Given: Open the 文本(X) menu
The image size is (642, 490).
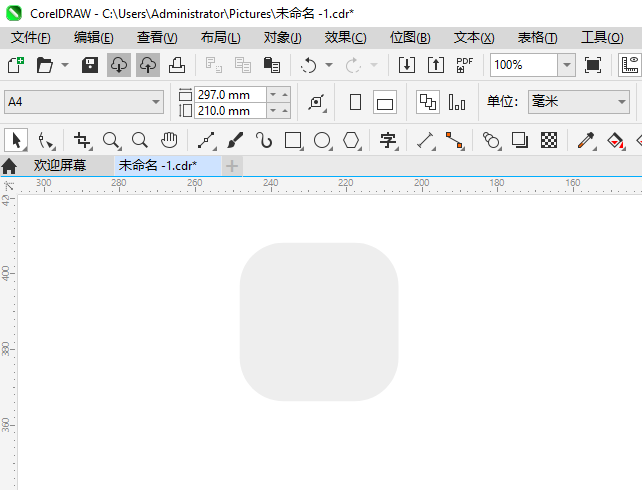Looking at the screenshot, I should 474,38.
